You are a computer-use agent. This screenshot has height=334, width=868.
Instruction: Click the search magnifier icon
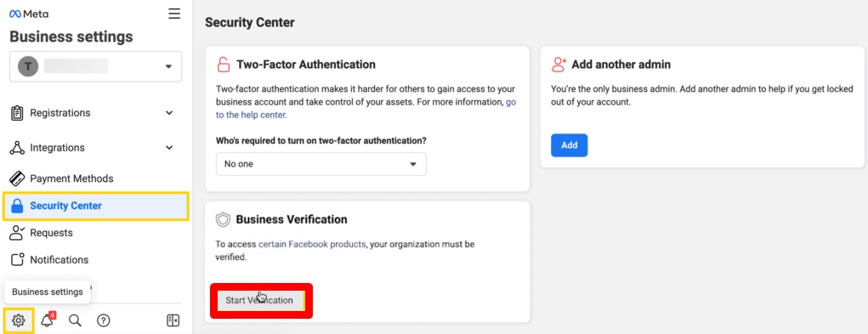[x=75, y=320]
